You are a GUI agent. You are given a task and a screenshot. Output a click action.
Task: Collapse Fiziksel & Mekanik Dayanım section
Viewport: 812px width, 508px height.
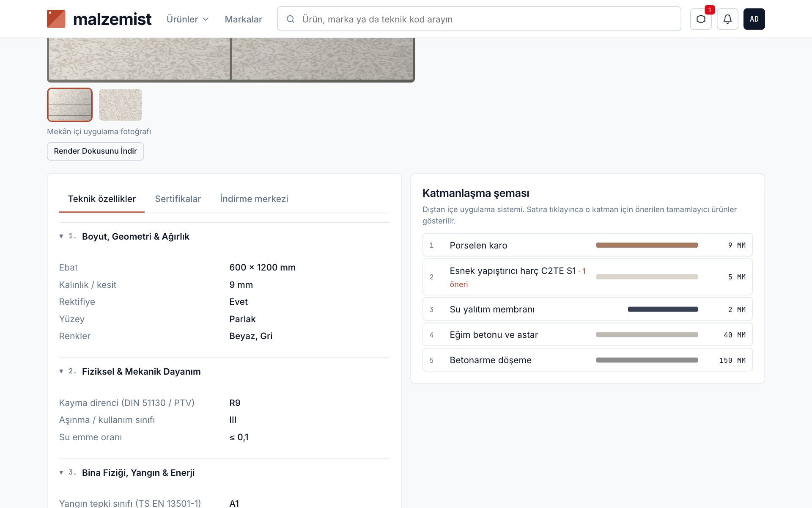224,371
